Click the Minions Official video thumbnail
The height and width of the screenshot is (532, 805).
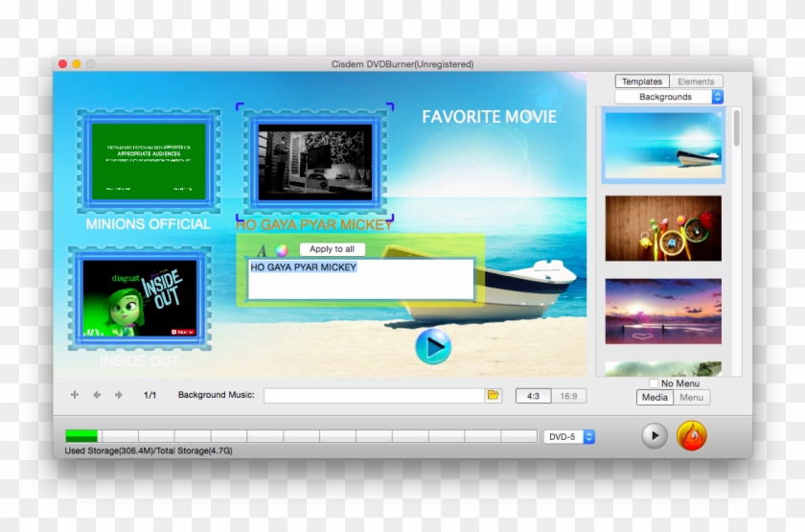coord(149,161)
